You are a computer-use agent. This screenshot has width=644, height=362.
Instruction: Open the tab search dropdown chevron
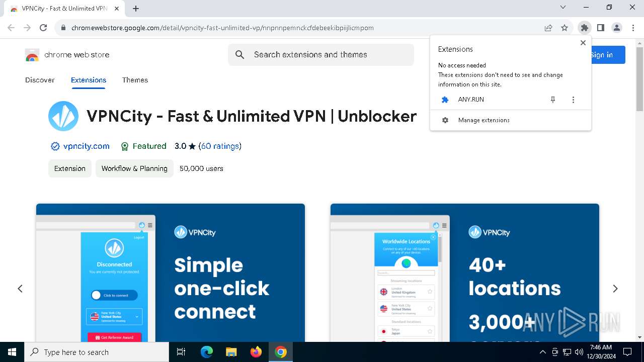pyautogui.click(x=563, y=8)
